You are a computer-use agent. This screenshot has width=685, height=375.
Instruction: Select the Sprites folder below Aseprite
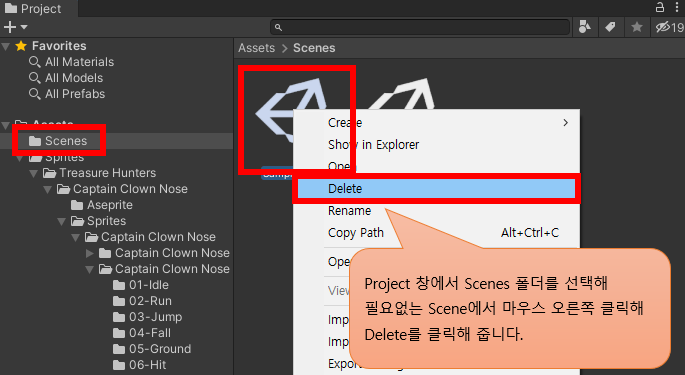106,221
